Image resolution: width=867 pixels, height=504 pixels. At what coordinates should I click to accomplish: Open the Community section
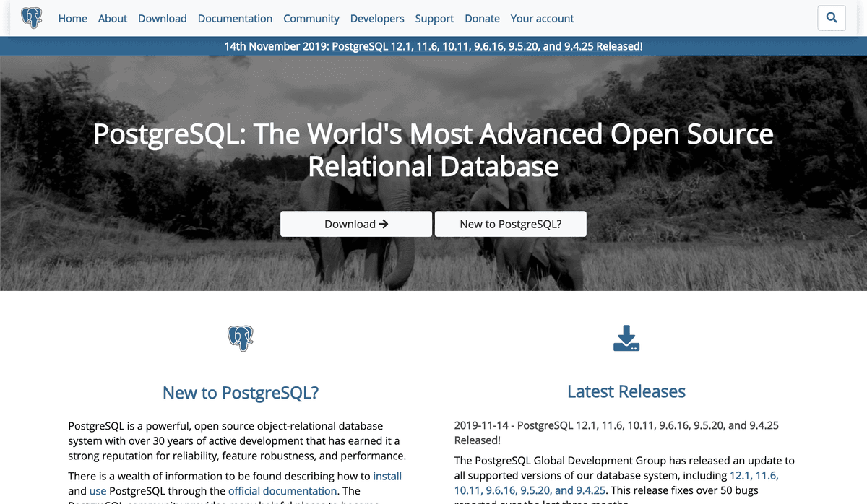pyautogui.click(x=311, y=19)
